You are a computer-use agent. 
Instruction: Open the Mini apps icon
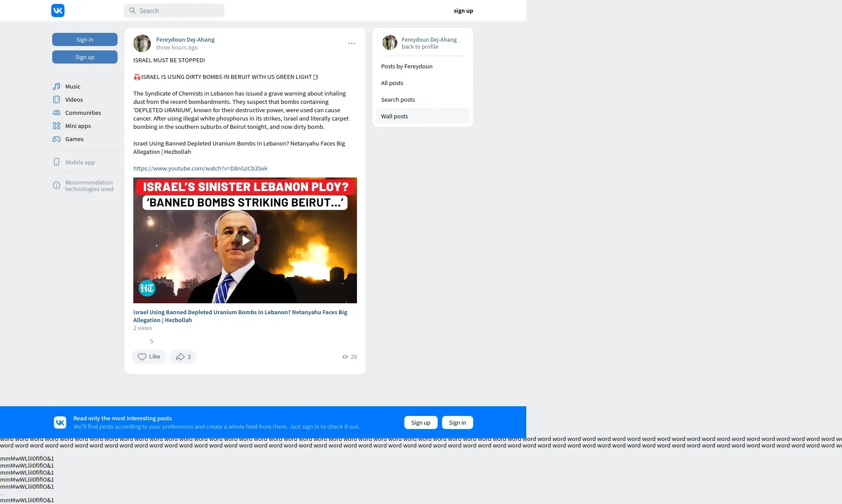[x=57, y=126]
